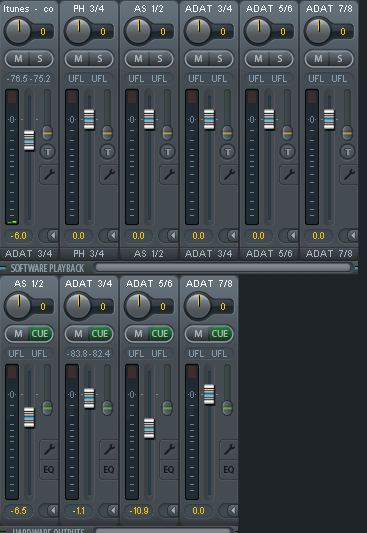Open wrench settings on ADAT 7/8 playback channel

click(x=349, y=175)
